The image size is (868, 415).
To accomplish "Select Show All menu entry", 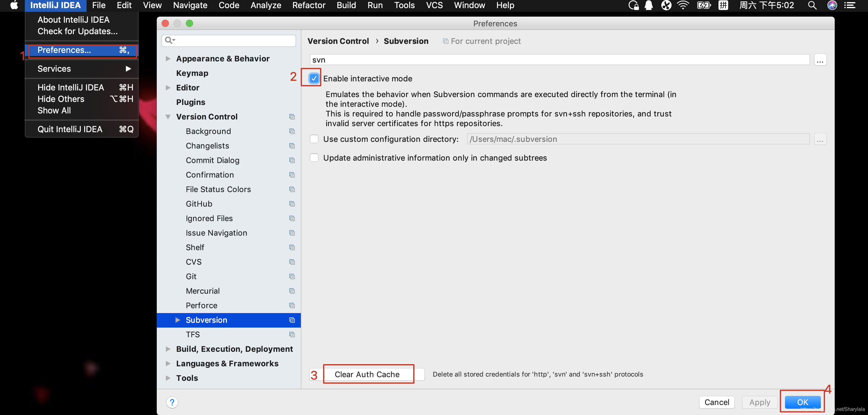I will pos(82,110).
